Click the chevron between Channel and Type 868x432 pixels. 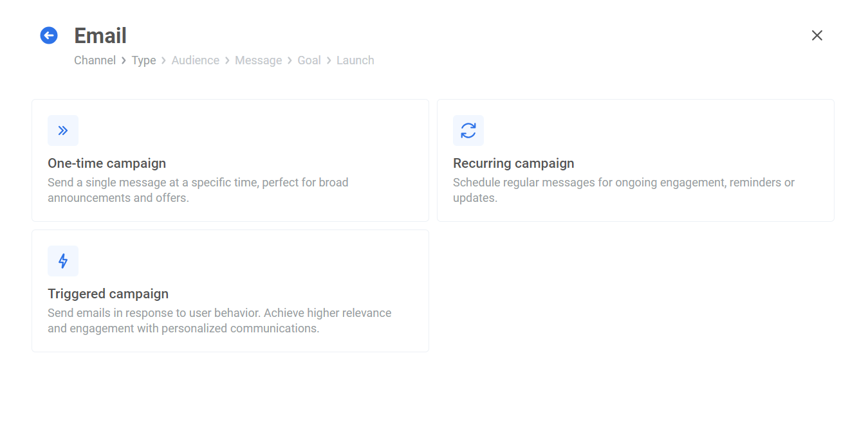click(x=124, y=60)
